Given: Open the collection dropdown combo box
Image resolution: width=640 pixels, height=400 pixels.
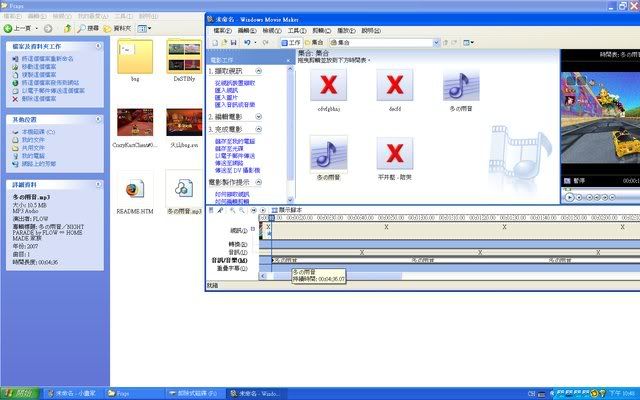Looking at the screenshot, I should tap(400, 42).
